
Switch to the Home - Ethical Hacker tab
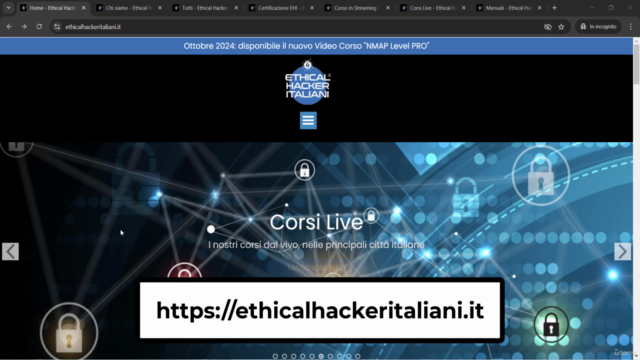tap(53, 8)
